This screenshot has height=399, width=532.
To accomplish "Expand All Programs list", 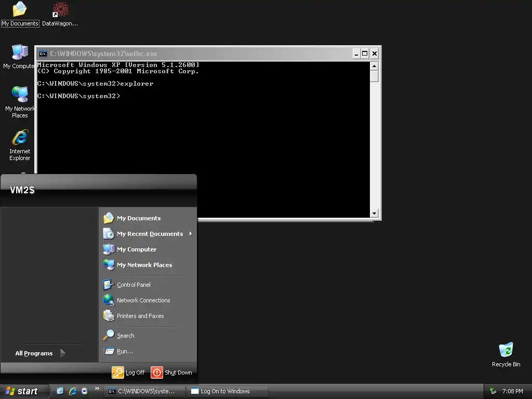I will point(40,353).
